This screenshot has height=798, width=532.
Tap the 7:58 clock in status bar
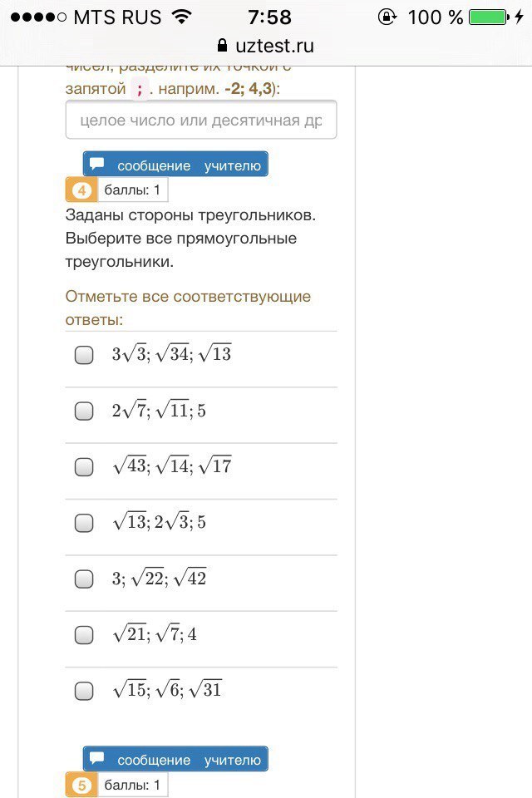270,17
